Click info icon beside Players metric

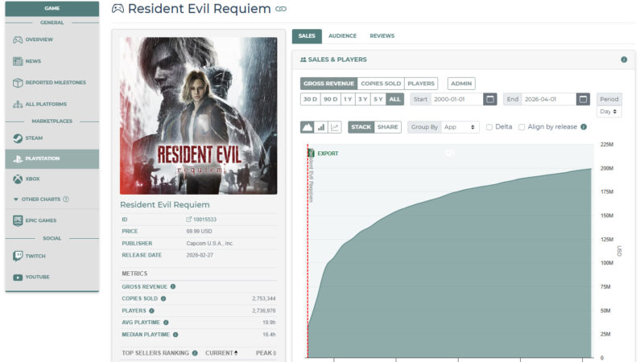click(151, 311)
